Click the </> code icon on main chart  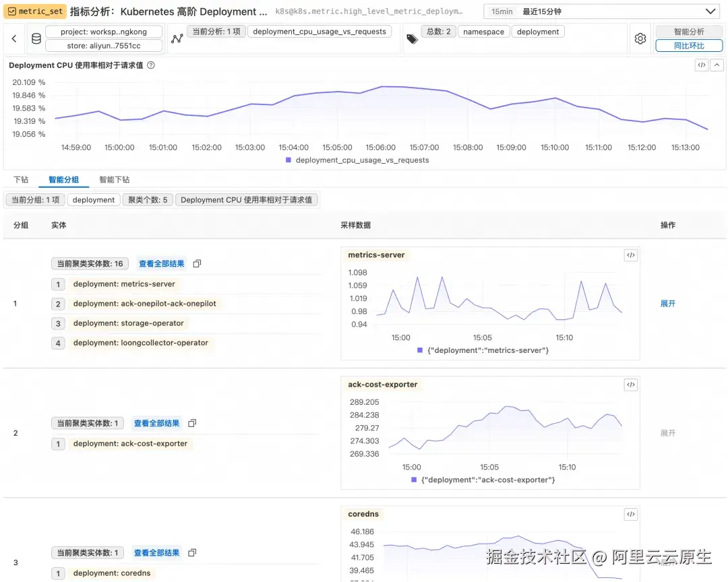click(x=702, y=65)
